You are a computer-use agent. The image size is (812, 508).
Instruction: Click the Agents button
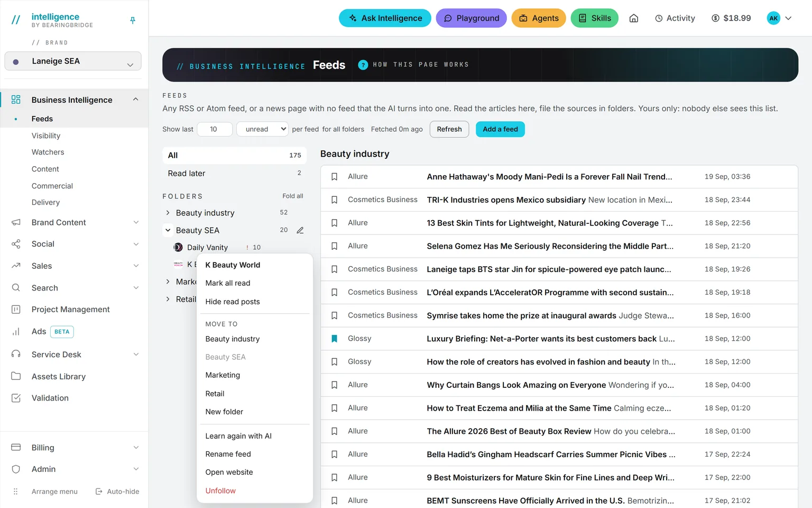pos(539,18)
